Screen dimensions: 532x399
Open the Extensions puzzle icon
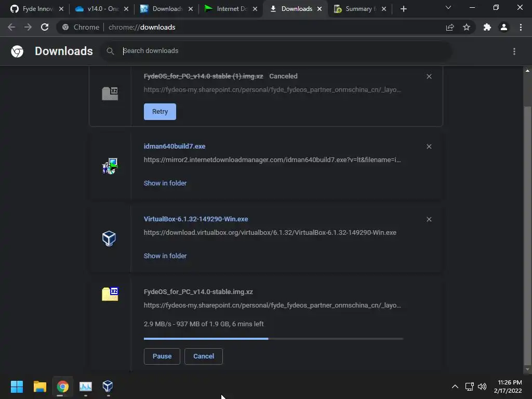click(487, 27)
